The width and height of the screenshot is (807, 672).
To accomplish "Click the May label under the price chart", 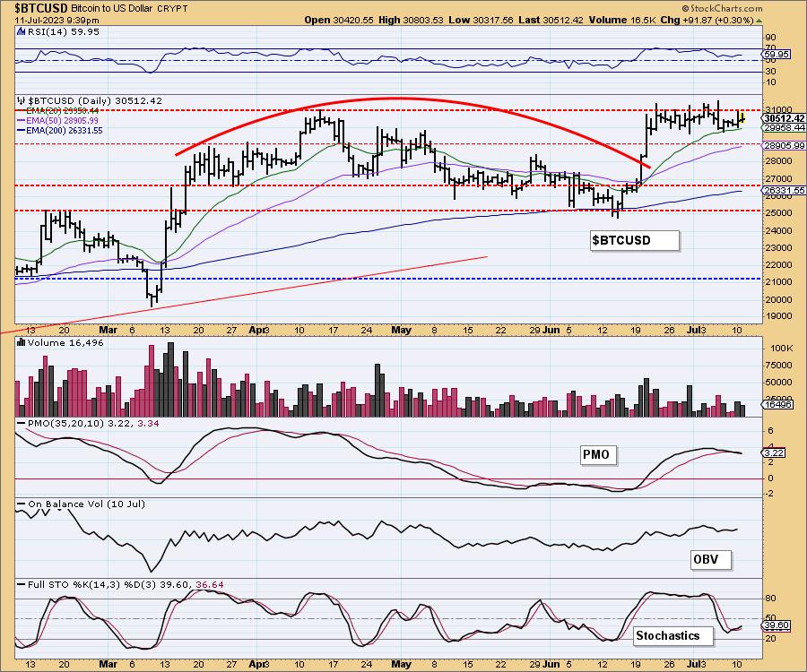I will click(x=402, y=331).
